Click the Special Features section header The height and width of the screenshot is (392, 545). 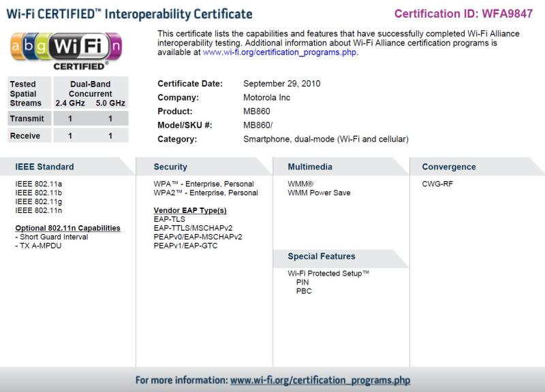point(322,257)
